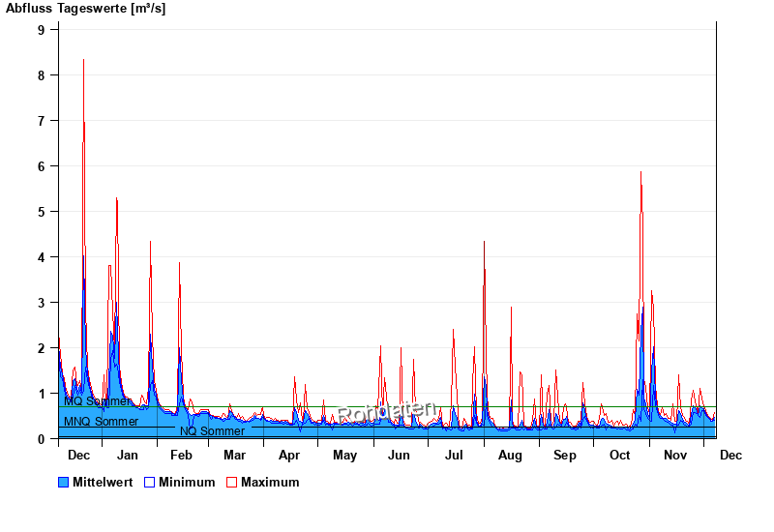Click the y-axis value 9 label

click(x=42, y=30)
